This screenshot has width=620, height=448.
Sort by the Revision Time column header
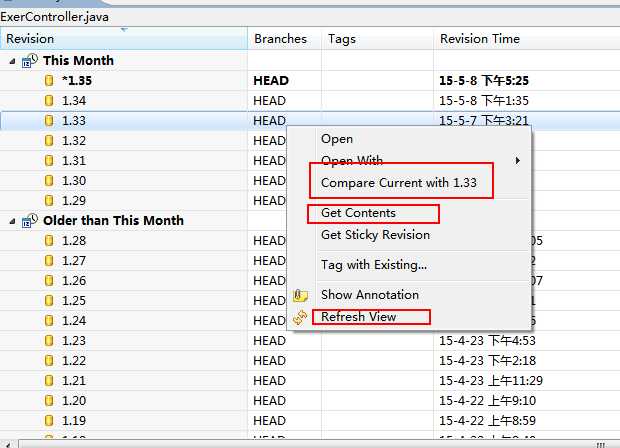(527, 39)
